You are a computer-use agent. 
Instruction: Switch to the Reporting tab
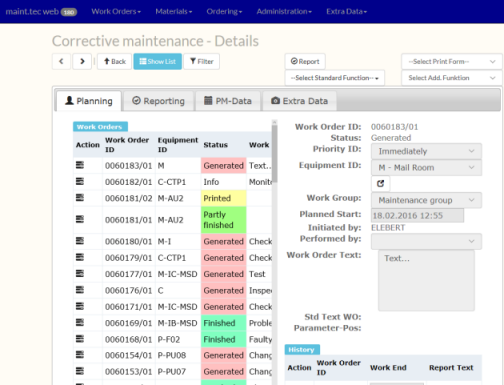[158, 101]
